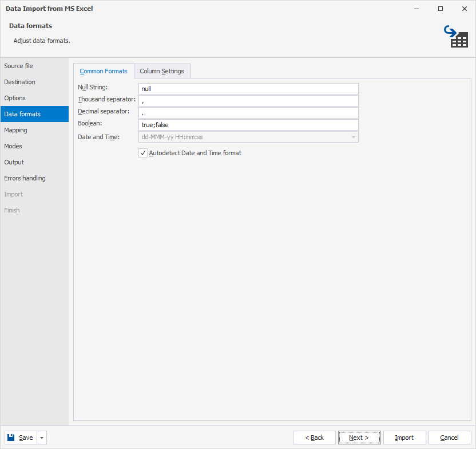Click the Cancel button
Screen dimensions: 476x449
click(450, 438)
